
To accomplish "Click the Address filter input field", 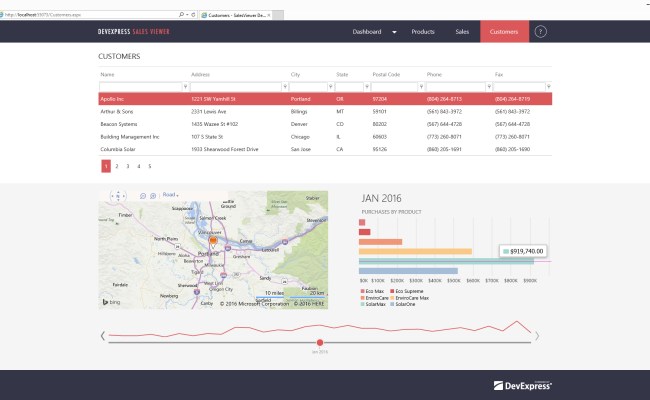I will tap(236, 87).
